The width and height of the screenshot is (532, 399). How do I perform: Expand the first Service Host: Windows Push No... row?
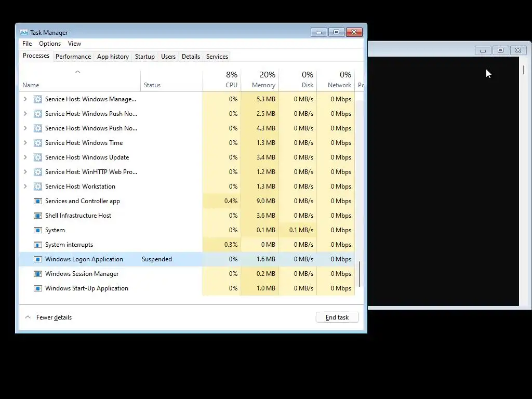pyautogui.click(x=25, y=114)
